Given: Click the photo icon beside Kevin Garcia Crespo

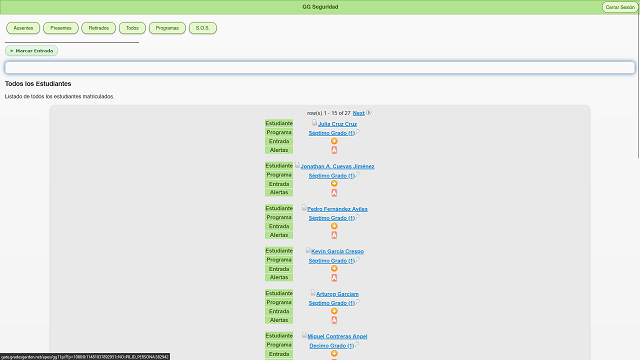Looking at the screenshot, I should click(308, 250).
